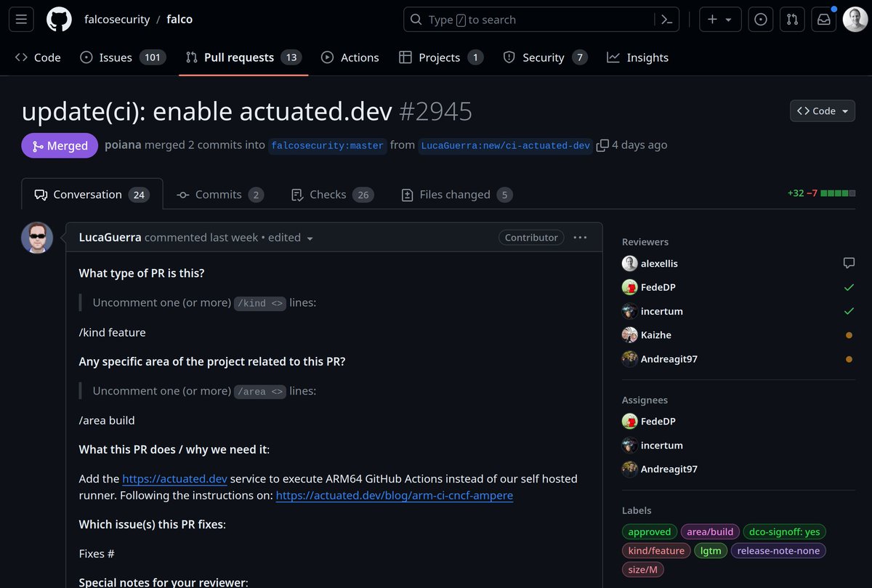Open the alexellis reviewer name link
This screenshot has height=588, width=872.
659,263
